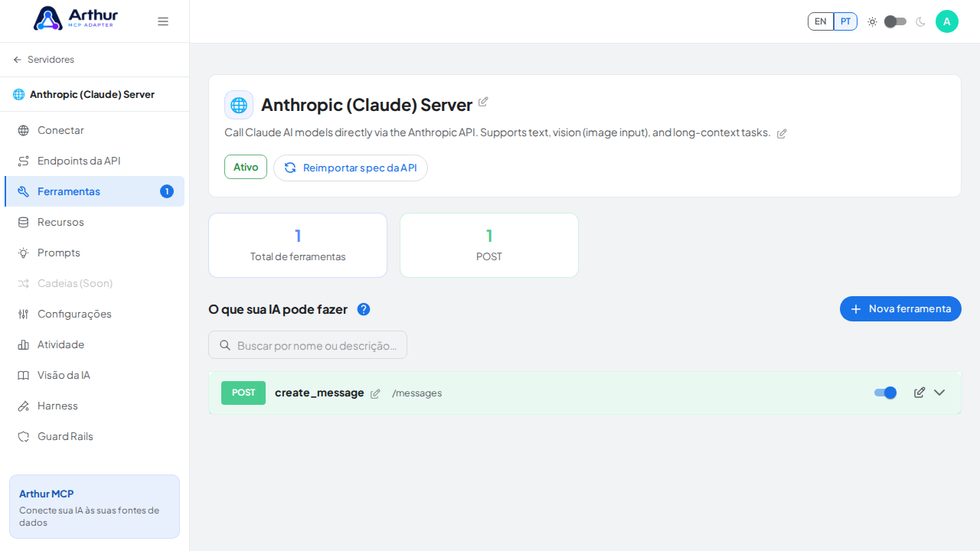This screenshot has width=980, height=551.
Task: Select the Total de ferramentas card
Action: 298,245
